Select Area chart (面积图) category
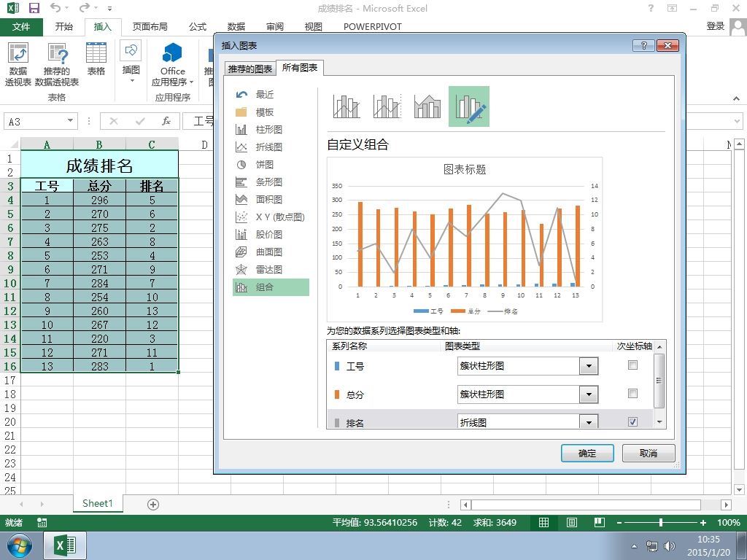This screenshot has height=560, width=747. click(x=271, y=200)
